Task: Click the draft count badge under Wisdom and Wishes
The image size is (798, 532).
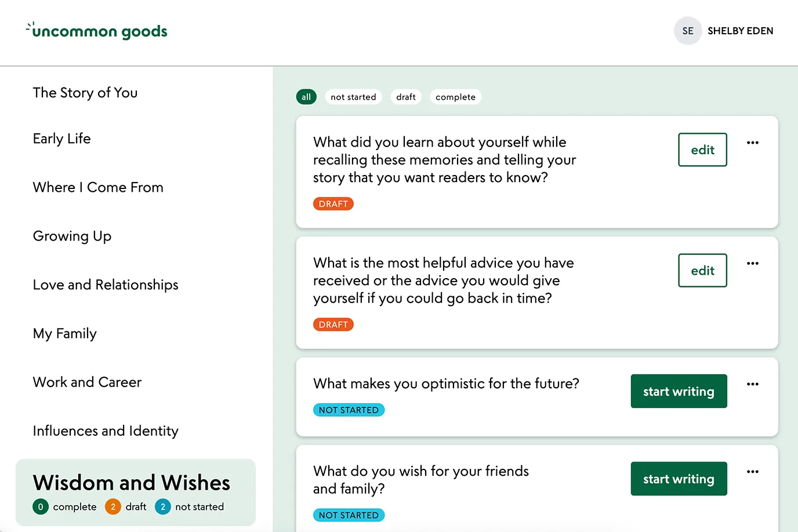Action: coord(113,507)
